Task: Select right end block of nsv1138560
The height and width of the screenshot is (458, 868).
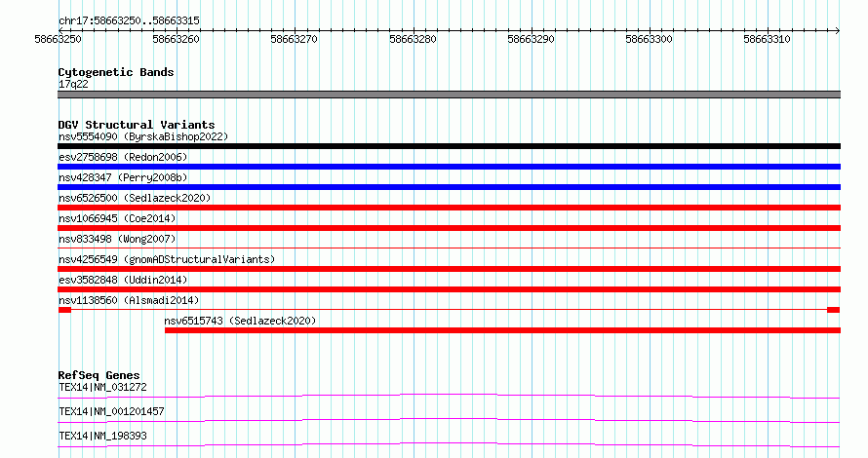Action: click(x=834, y=310)
